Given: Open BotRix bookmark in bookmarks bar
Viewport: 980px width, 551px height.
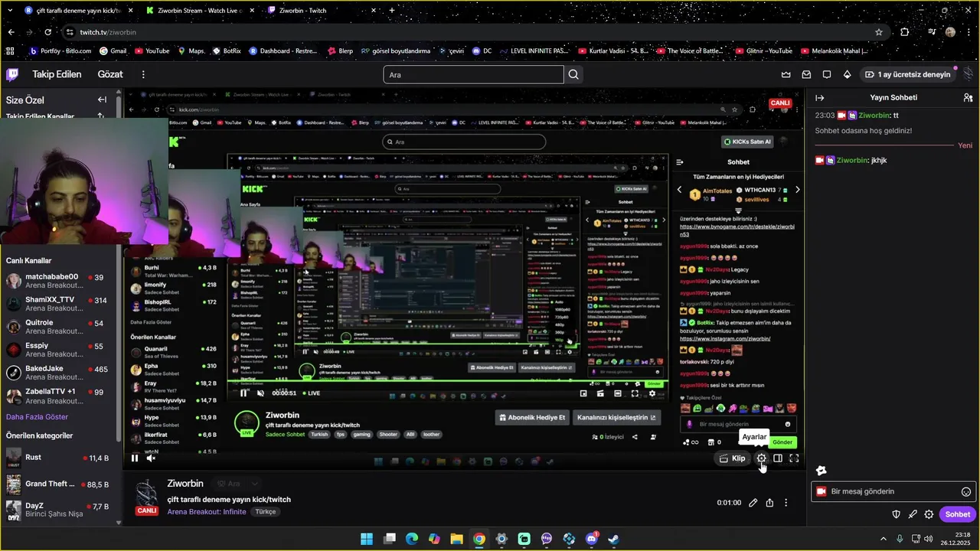Looking at the screenshot, I should 226,51.
